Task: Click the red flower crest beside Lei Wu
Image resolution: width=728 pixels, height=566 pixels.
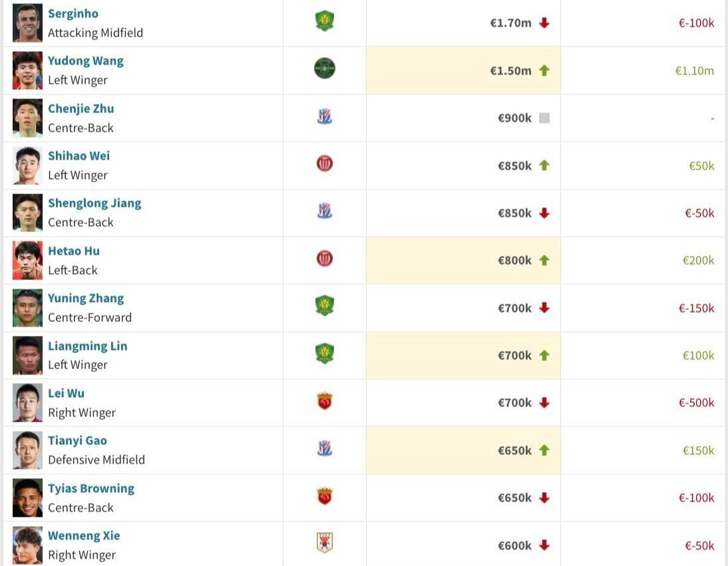Action: (325, 401)
